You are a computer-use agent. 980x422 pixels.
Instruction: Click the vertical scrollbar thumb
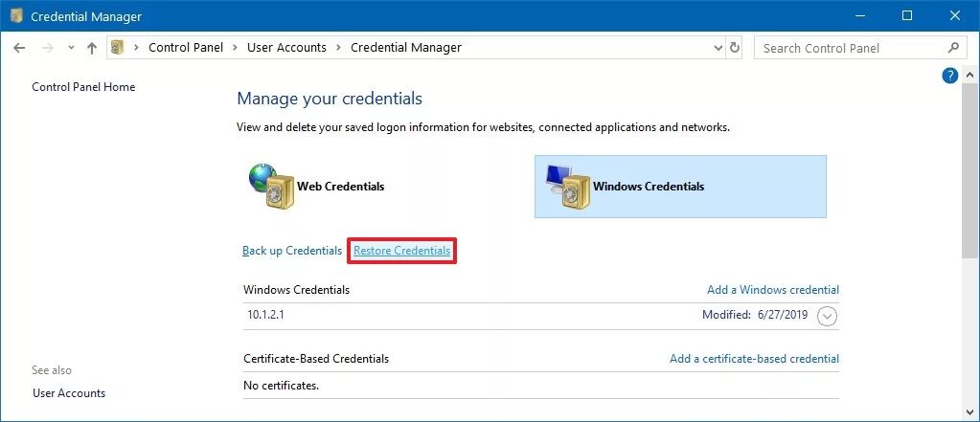click(x=970, y=170)
